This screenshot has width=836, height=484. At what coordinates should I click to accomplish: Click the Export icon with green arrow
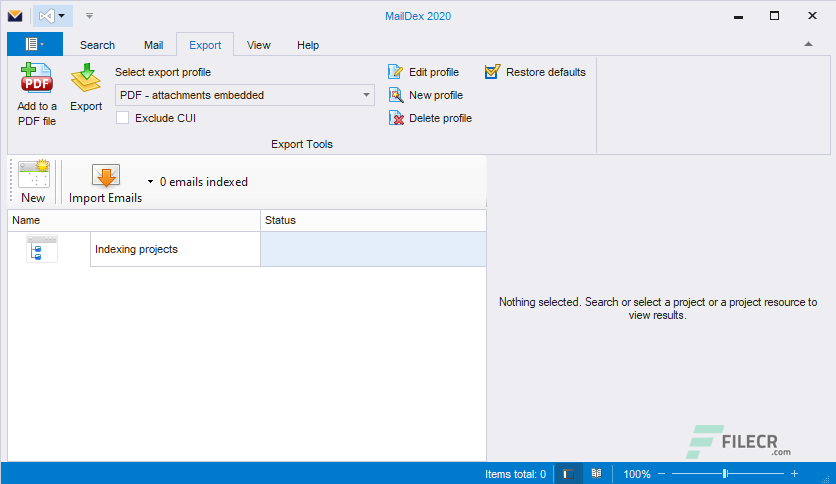click(x=86, y=78)
